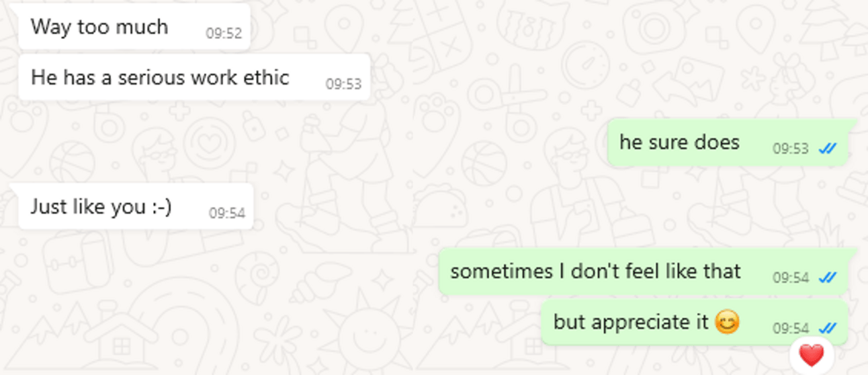The height and width of the screenshot is (375, 868).
Task: Select the "but appreciate it" message bubble
Action: [695, 322]
